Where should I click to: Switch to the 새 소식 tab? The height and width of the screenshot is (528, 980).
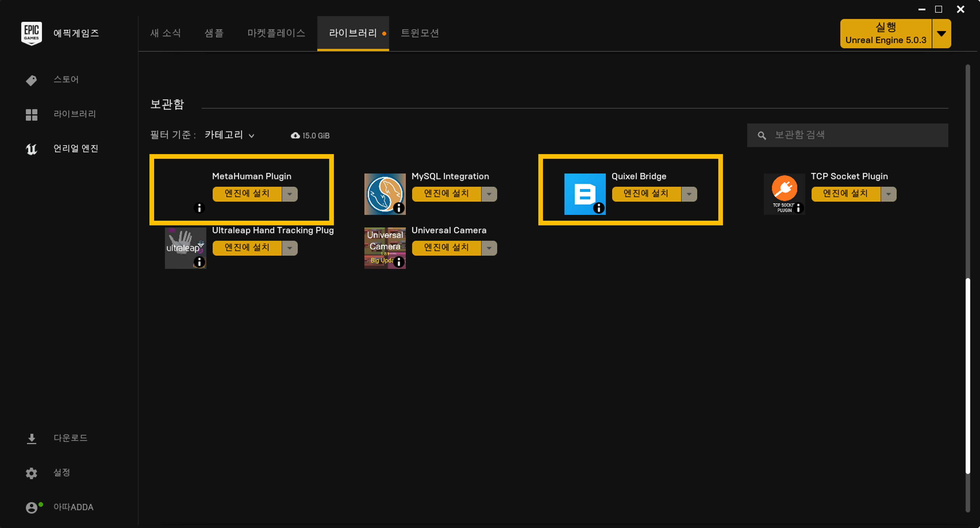tap(165, 33)
